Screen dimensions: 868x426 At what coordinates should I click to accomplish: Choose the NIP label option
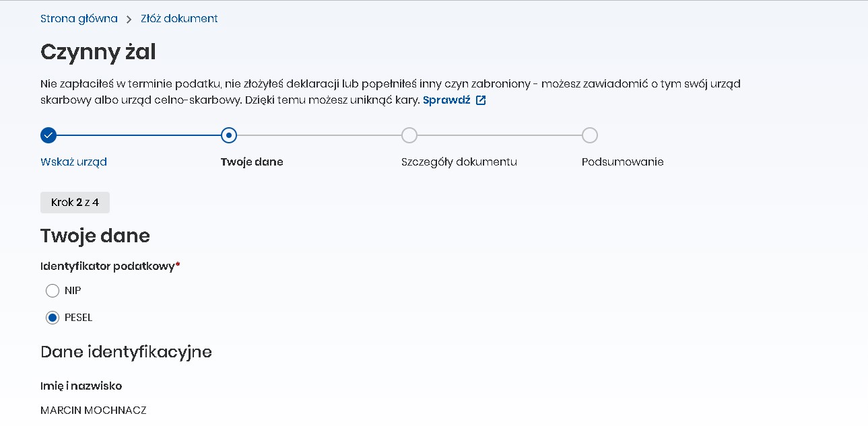[x=73, y=291]
